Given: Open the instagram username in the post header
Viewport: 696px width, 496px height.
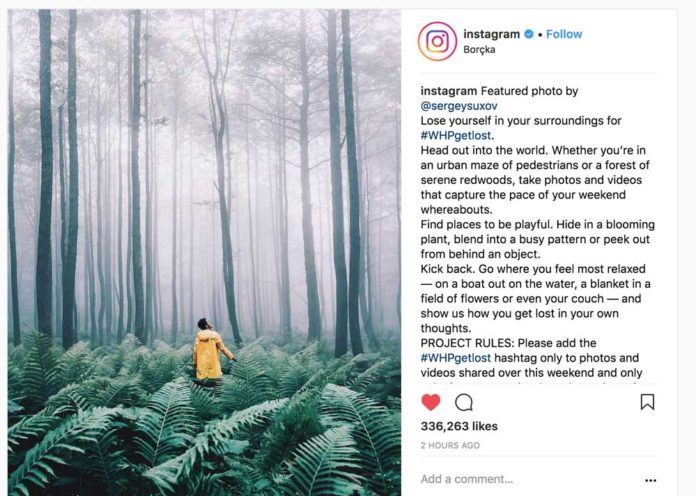Looking at the screenshot, I should point(492,34).
